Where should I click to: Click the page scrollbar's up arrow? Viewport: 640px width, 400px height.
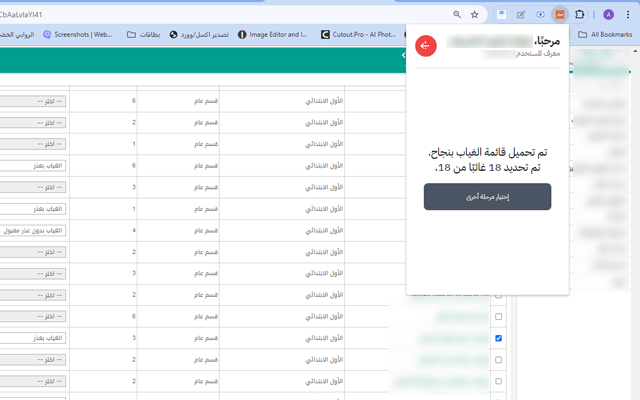(x=635, y=51)
